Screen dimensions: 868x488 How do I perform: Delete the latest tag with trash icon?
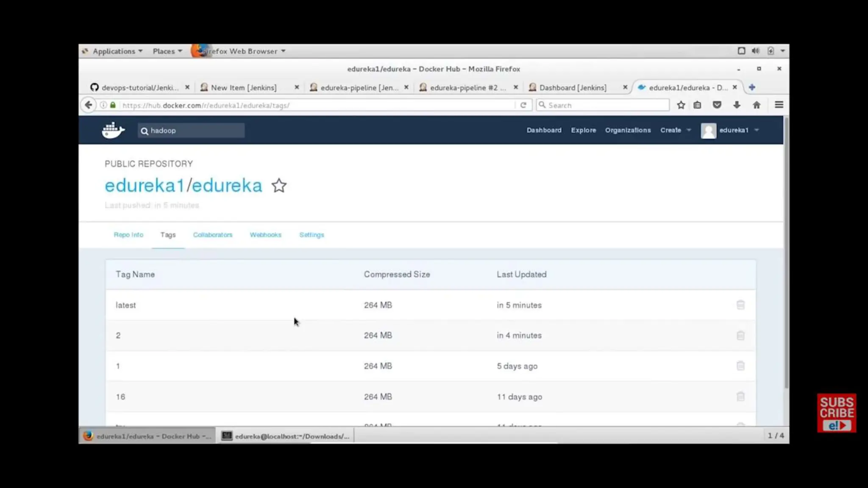pos(740,305)
